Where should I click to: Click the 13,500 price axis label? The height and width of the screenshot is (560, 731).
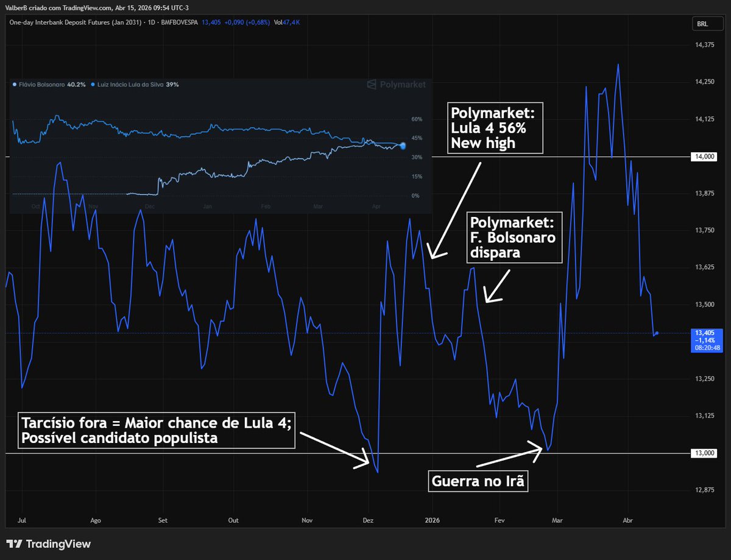tap(704, 305)
